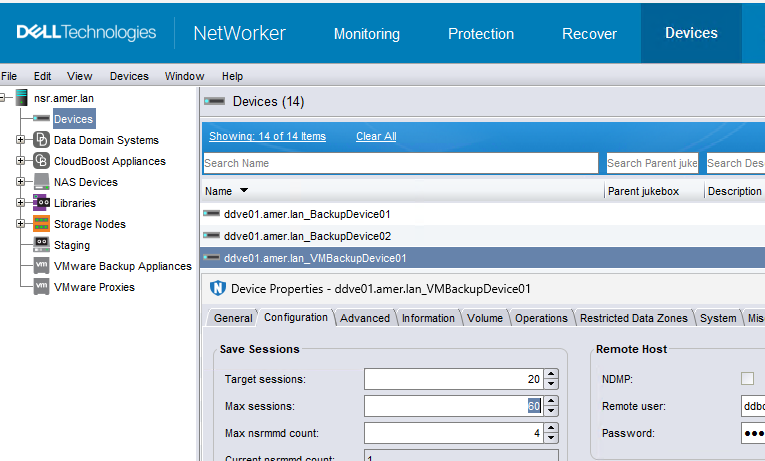Click the Storage Nodes icon
This screenshot has height=461, width=765.
[x=41, y=224]
